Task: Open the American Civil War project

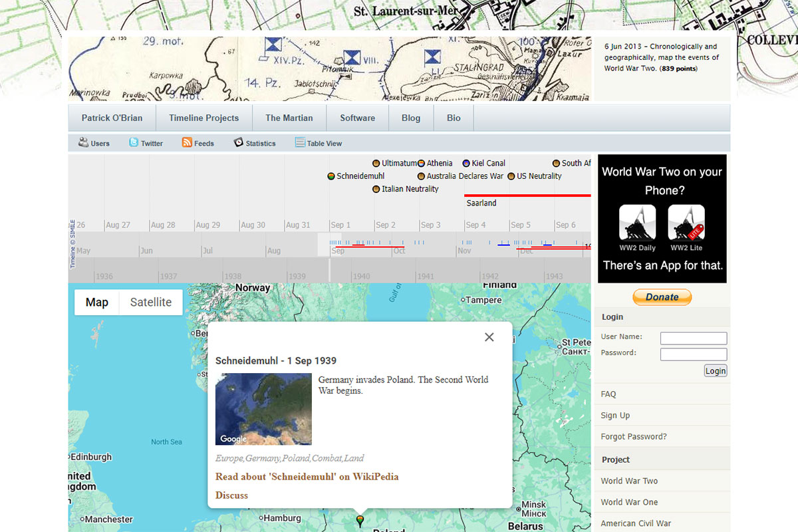Action: [636, 523]
